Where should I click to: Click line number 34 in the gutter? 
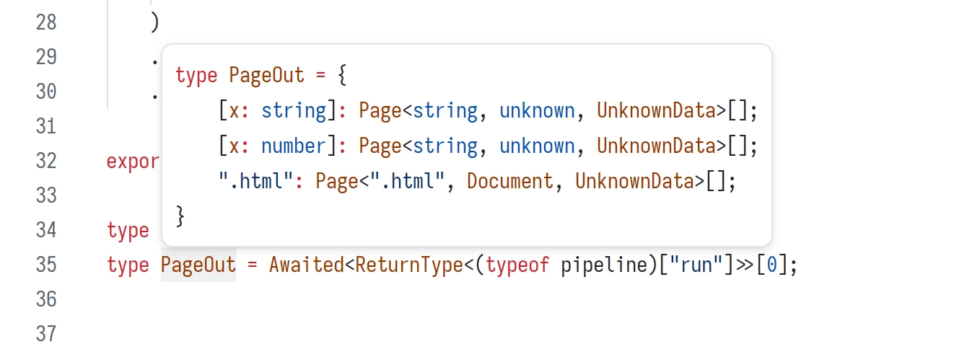[x=46, y=229]
